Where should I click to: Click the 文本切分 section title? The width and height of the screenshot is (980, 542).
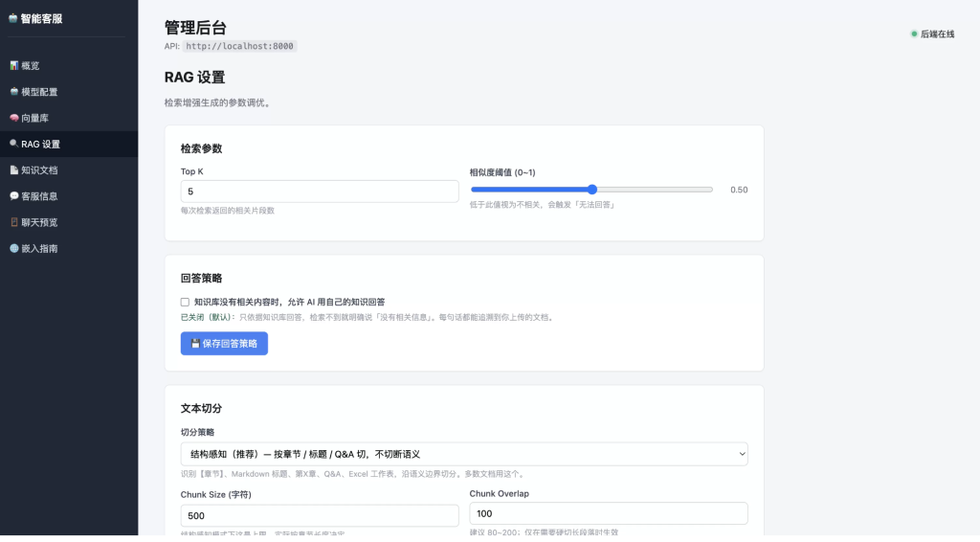pyautogui.click(x=201, y=408)
